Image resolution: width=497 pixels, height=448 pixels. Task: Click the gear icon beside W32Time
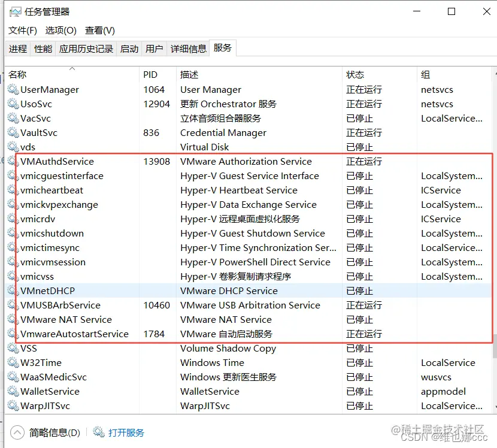pyautogui.click(x=13, y=362)
